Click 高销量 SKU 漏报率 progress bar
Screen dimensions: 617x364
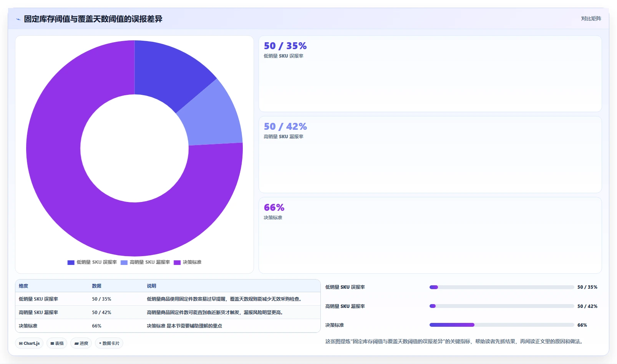click(502, 306)
